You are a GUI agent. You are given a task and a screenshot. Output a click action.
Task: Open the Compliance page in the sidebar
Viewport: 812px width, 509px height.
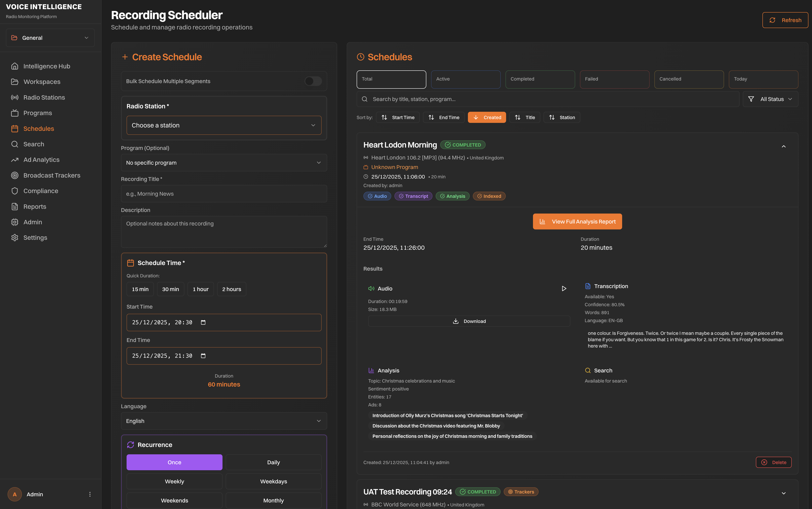pos(40,191)
